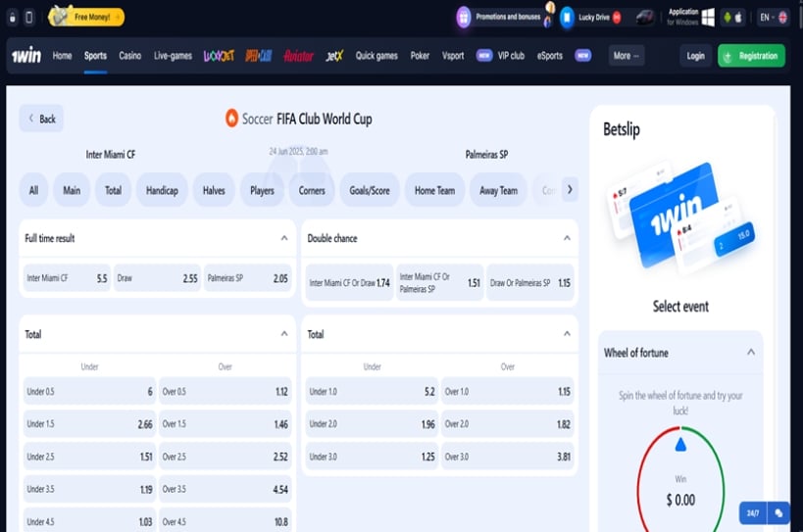The image size is (803, 532).
Task: Go to Home in navigation bar
Action: coord(62,56)
